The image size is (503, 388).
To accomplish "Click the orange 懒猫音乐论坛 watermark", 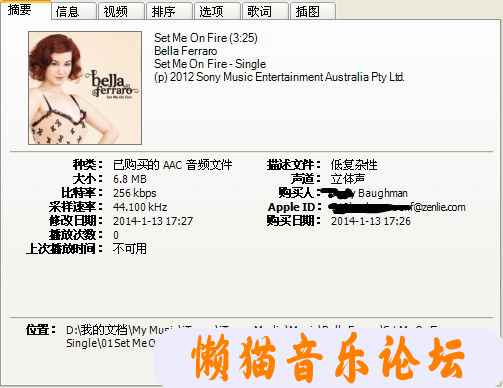I will tap(328, 358).
